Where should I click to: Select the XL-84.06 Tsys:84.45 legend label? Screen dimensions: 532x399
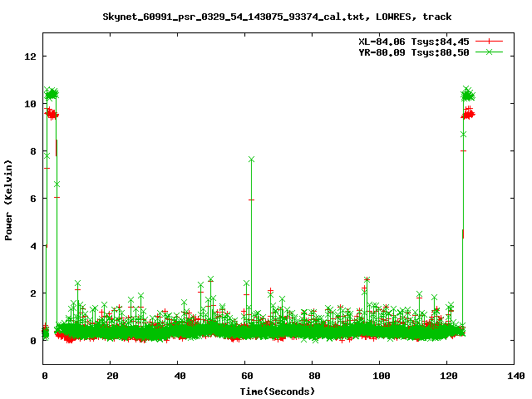pos(411,41)
